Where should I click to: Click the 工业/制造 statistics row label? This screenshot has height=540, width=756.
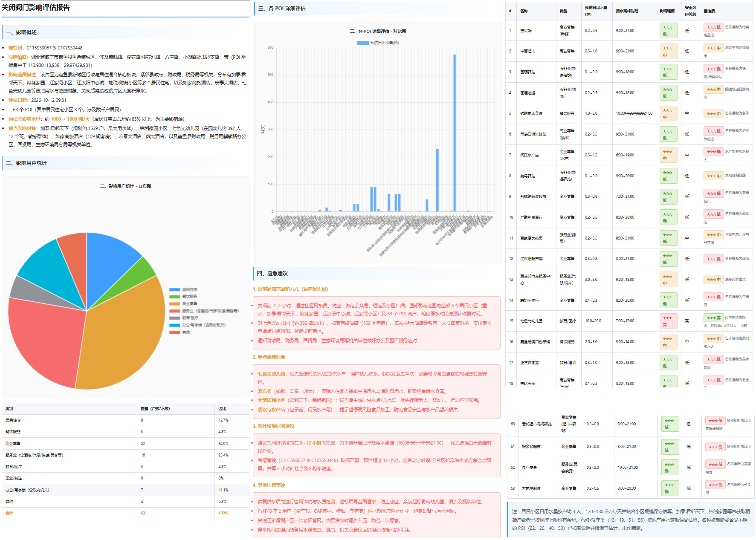(14, 478)
